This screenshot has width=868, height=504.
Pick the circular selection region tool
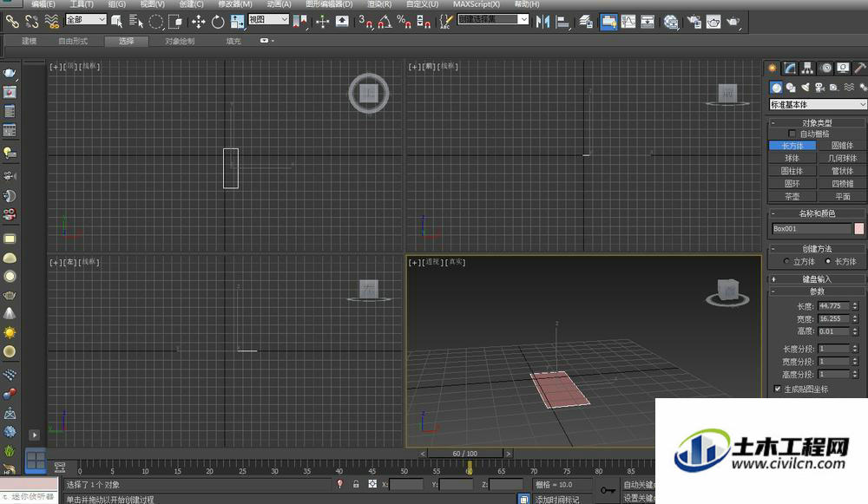pos(156,22)
